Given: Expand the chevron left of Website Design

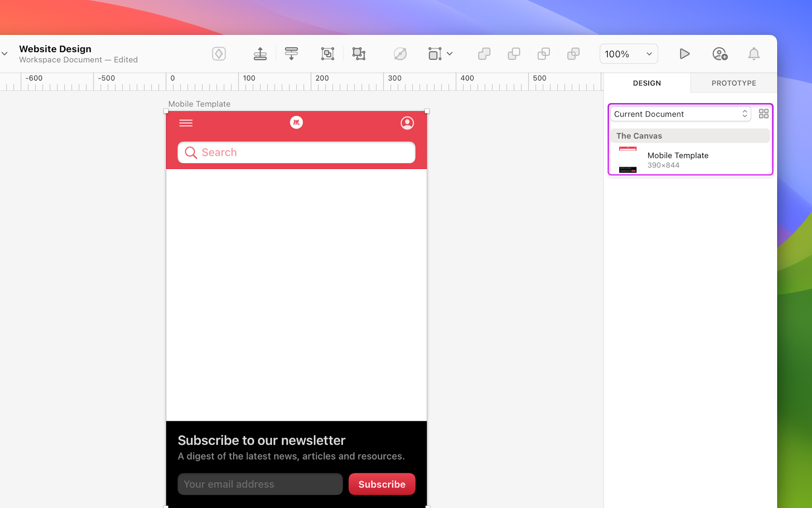Looking at the screenshot, I should pyautogui.click(x=5, y=54).
